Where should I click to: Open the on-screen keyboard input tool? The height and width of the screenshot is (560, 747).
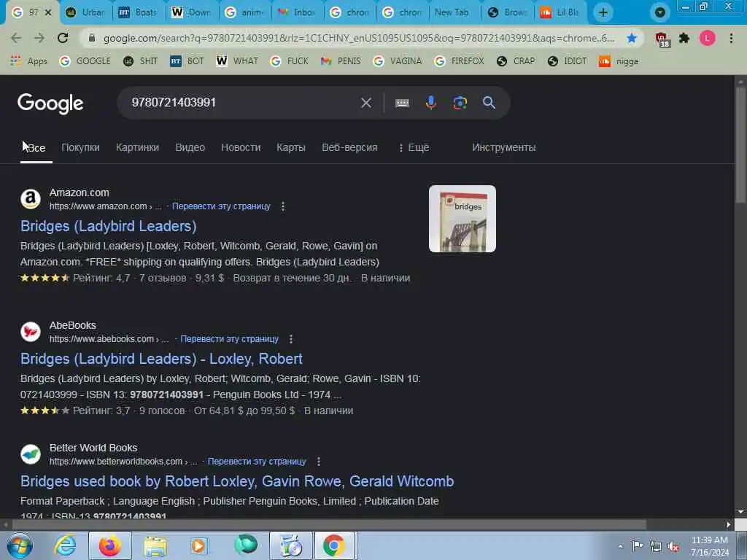[402, 103]
